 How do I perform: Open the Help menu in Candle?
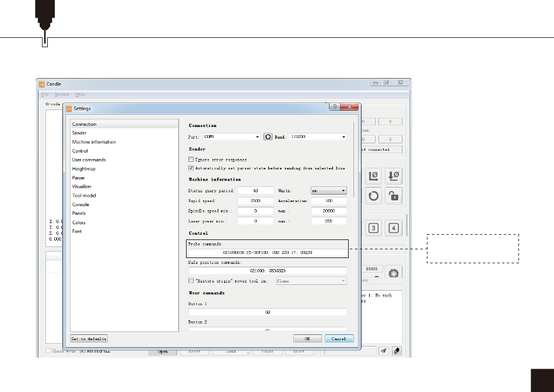coord(80,94)
